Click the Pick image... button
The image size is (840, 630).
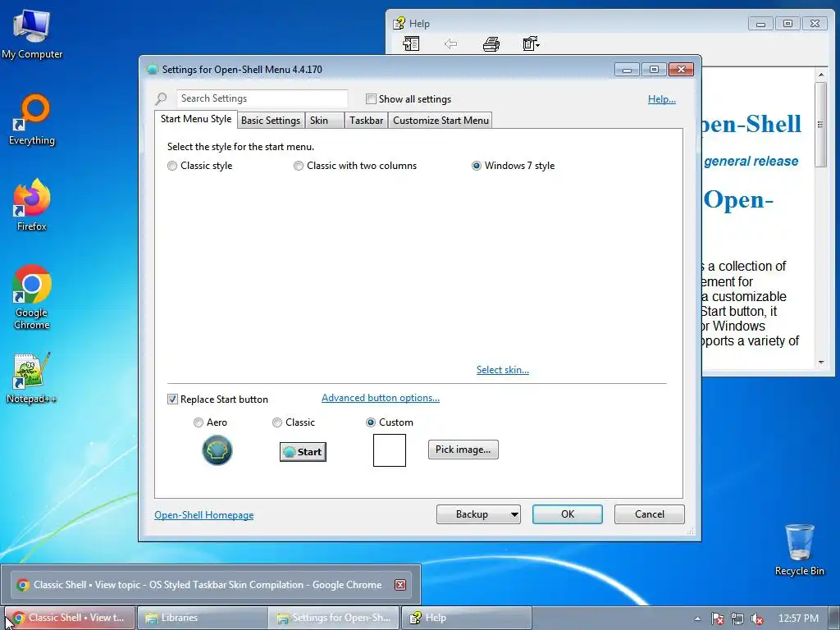pyautogui.click(x=463, y=450)
